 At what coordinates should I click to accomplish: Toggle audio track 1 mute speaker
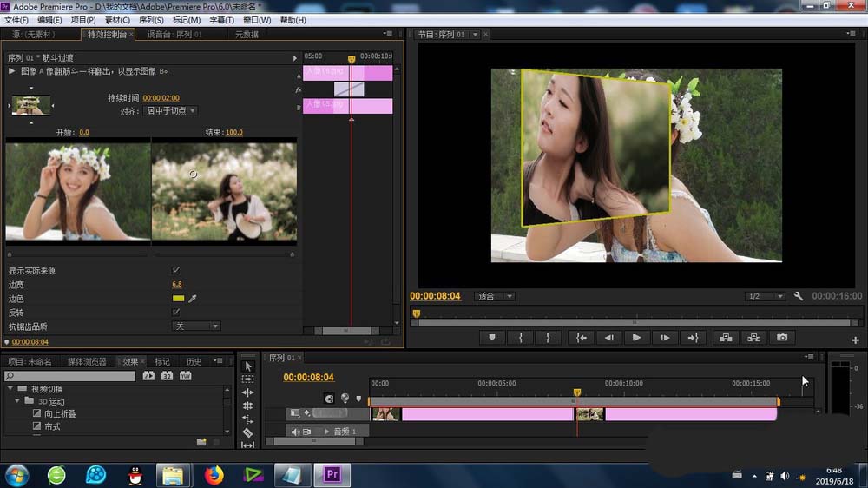coord(295,432)
